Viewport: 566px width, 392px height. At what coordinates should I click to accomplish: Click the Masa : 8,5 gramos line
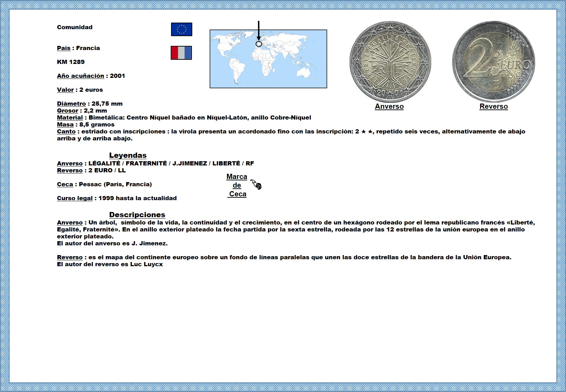[x=86, y=124]
